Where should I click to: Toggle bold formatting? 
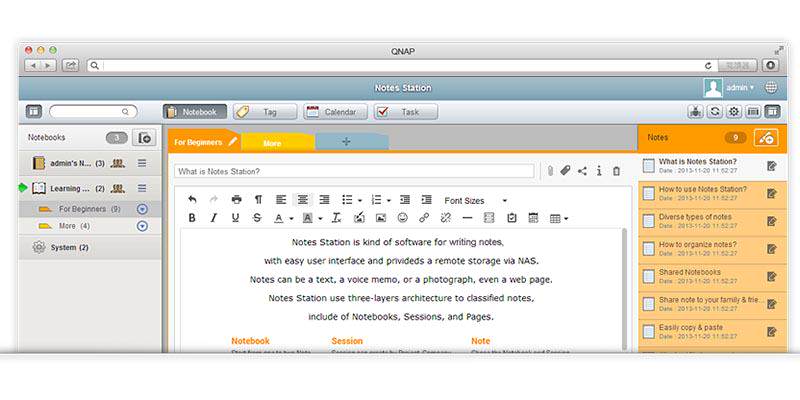pyautogui.click(x=192, y=218)
